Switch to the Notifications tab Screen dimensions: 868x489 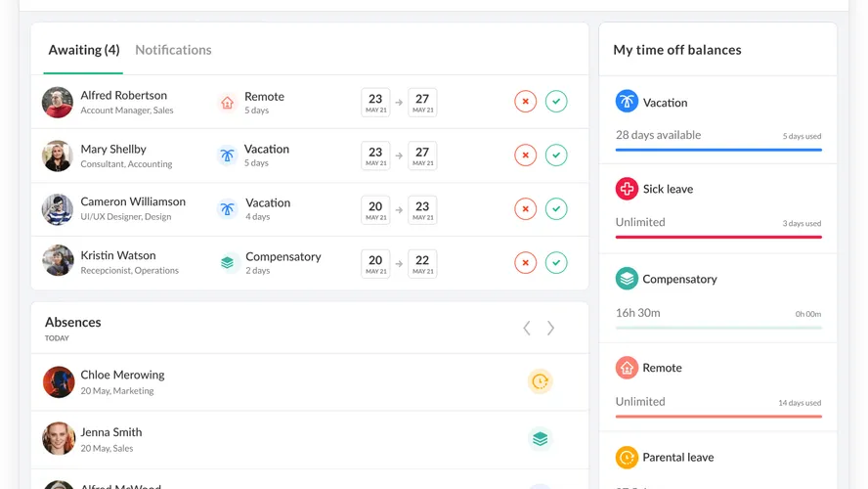[x=173, y=50]
